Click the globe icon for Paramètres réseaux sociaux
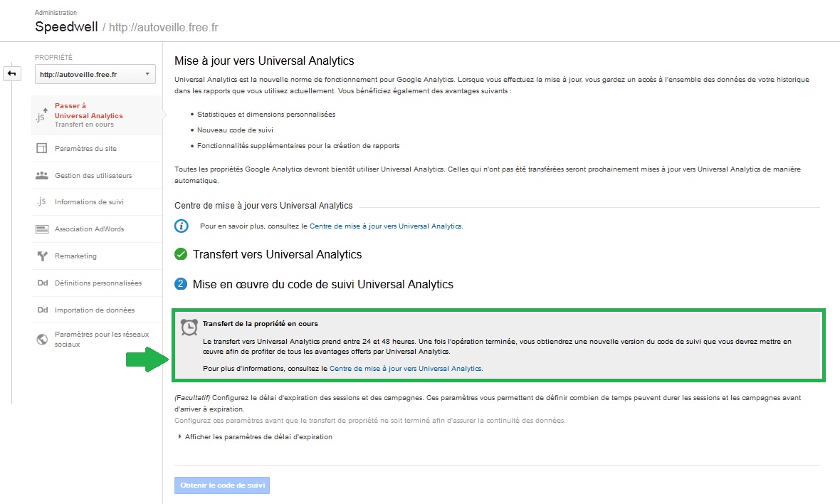840x504 pixels. 42,339
